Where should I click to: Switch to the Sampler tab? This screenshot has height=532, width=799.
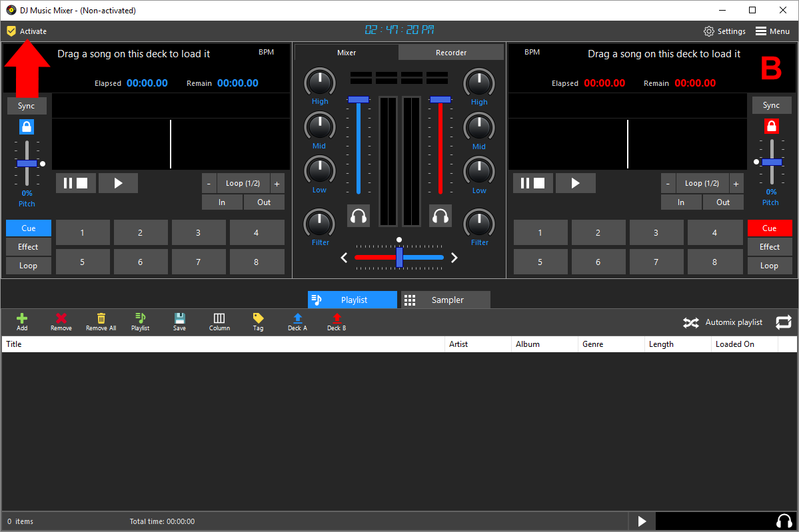pyautogui.click(x=444, y=300)
